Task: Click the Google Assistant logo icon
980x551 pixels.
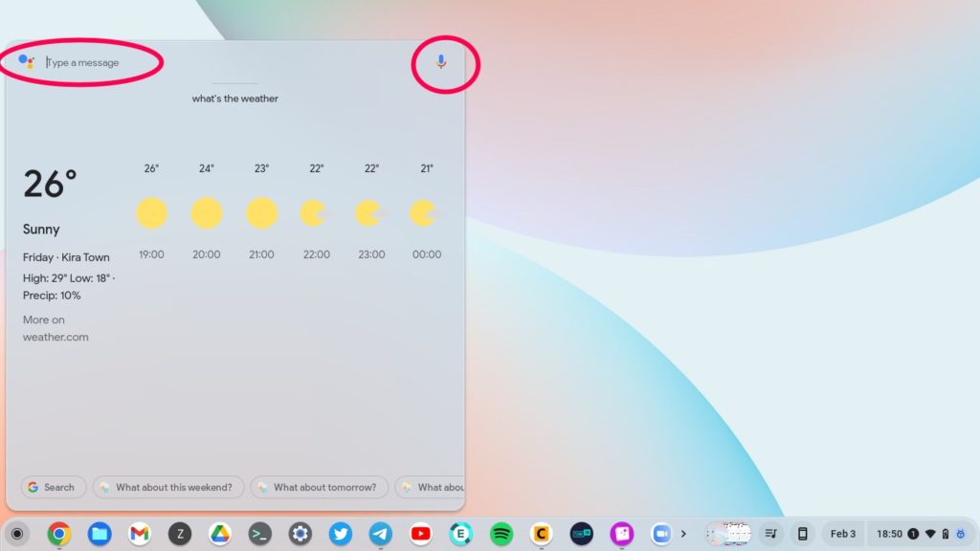Action: pyautogui.click(x=26, y=61)
